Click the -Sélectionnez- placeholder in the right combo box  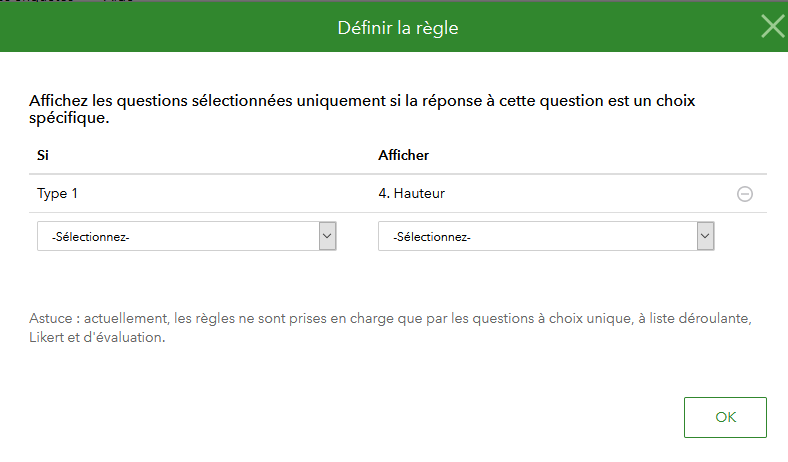(x=432, y=237)
